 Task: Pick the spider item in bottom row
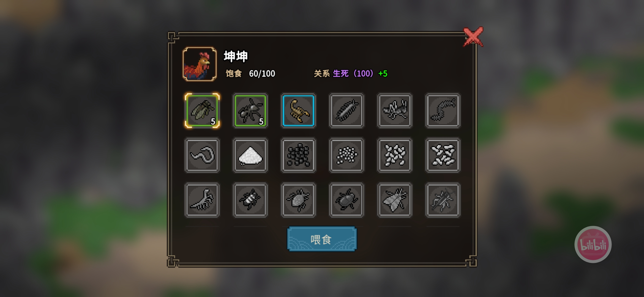point(298,200)
